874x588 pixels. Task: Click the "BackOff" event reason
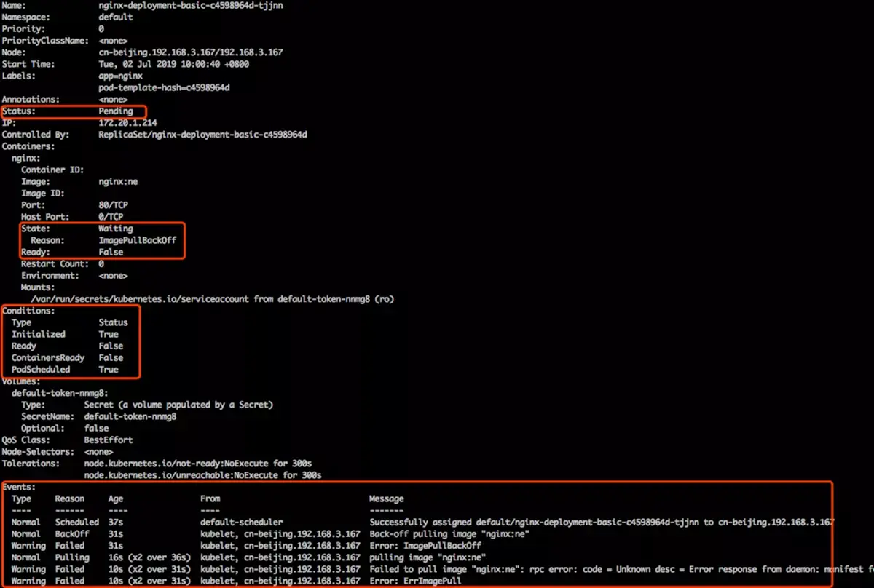click(72, 533)
